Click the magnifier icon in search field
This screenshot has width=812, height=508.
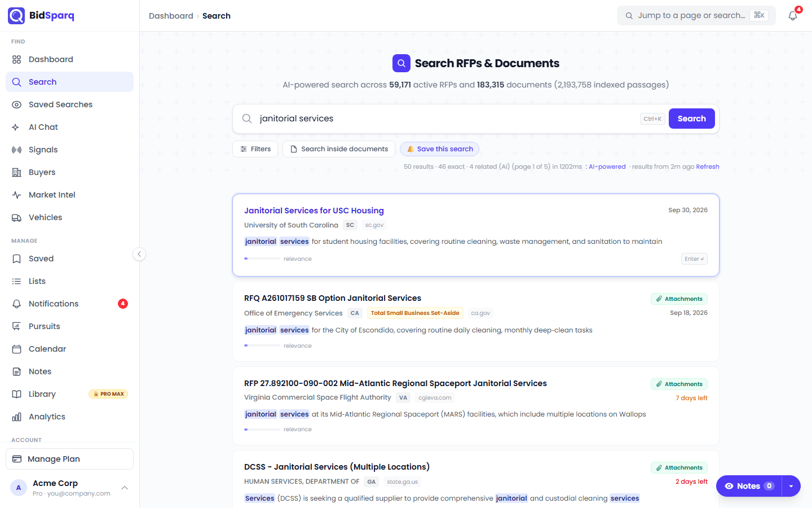tap(247, 119)
